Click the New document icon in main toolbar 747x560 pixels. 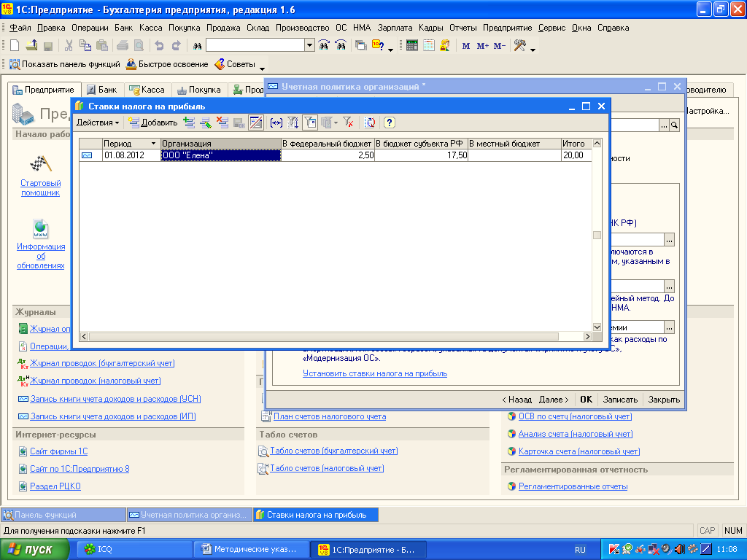tap(15, 46)
